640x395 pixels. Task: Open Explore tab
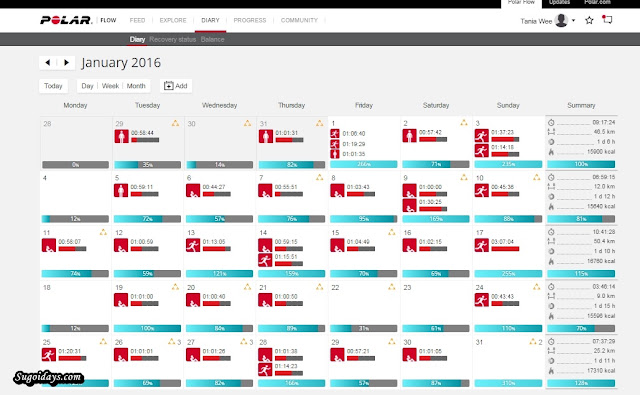(173, 20)
